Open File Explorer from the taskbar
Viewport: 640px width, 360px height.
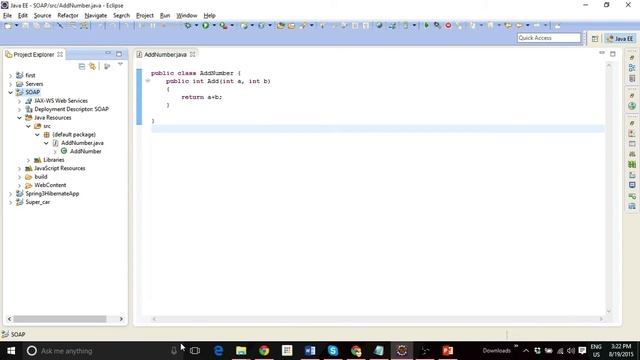pos(241,351)
